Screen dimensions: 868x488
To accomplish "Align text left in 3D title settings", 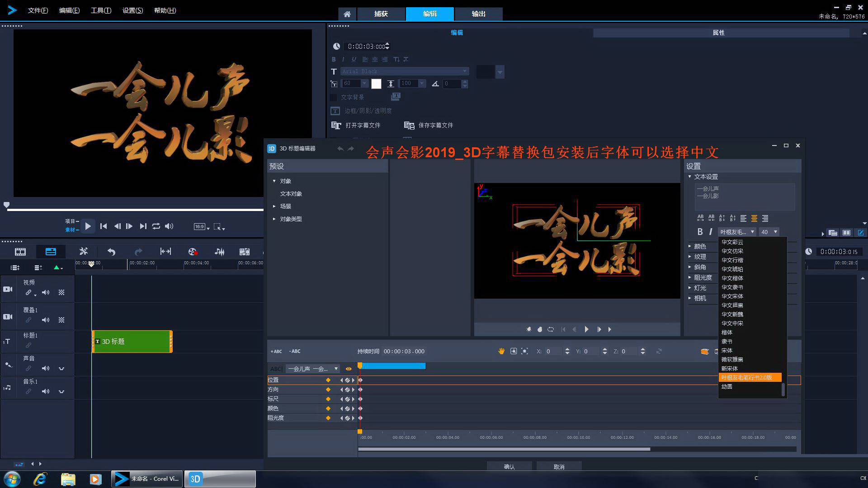I will click(x=743, y=218).
